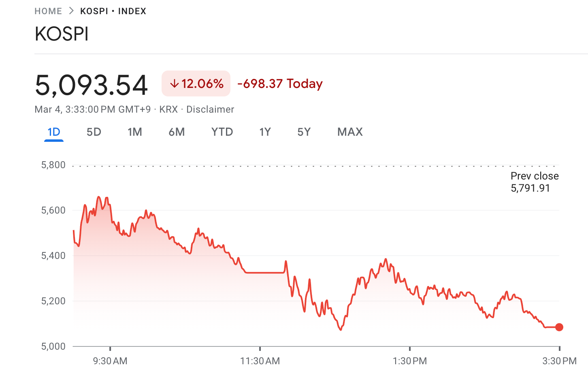
Task: Select the YTD chart tab
Action: click(x=222, y=132)
